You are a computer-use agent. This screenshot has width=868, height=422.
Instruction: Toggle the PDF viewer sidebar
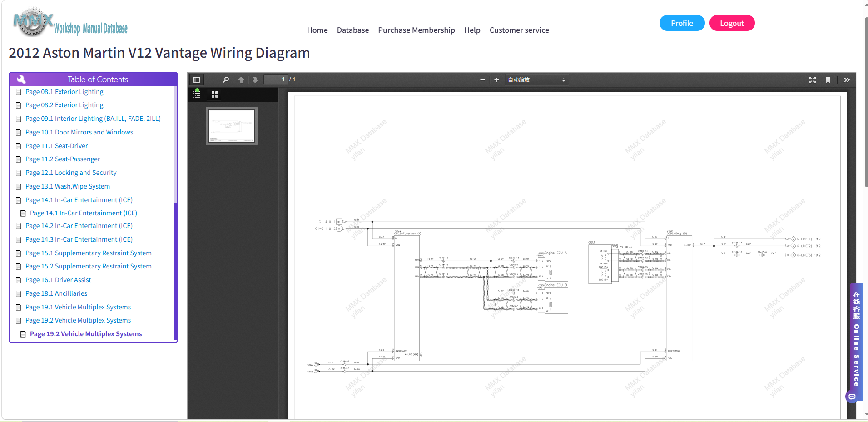click(197, 80)
